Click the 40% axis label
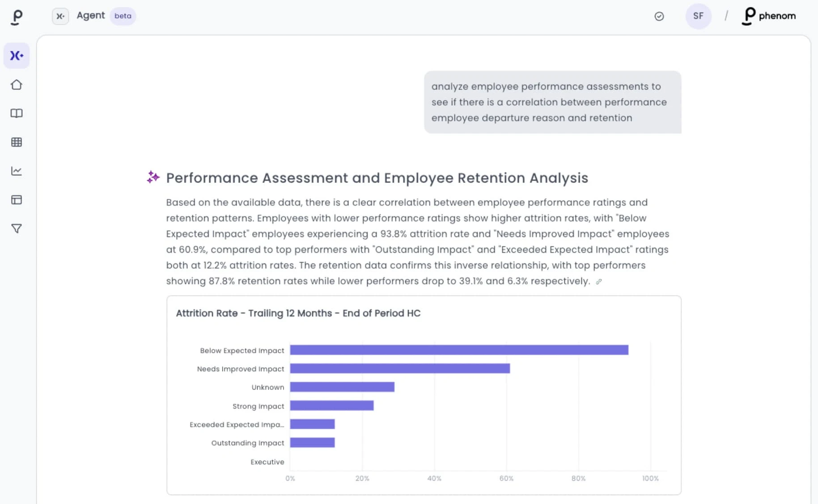 [x=434, y=479]
